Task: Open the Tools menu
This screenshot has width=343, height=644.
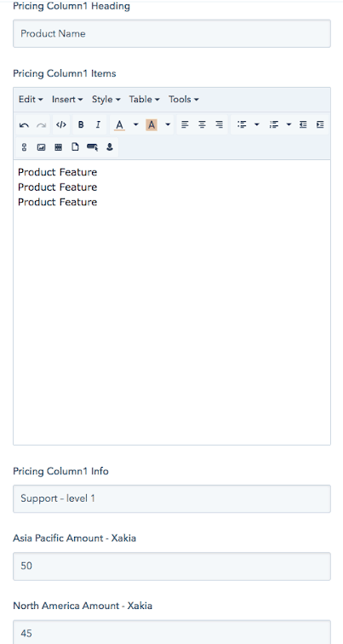Action: (183, 100)
